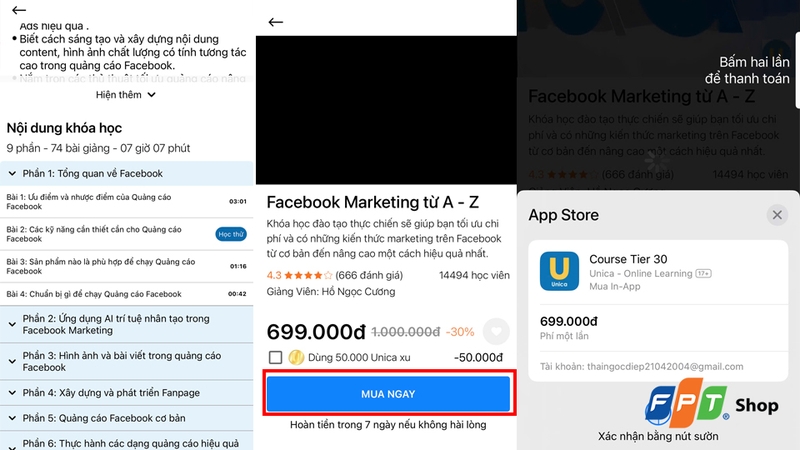Open Bài 2: Các kỹ năng cần thiết lesson
The image size is (800, 450).
(127, 234)
